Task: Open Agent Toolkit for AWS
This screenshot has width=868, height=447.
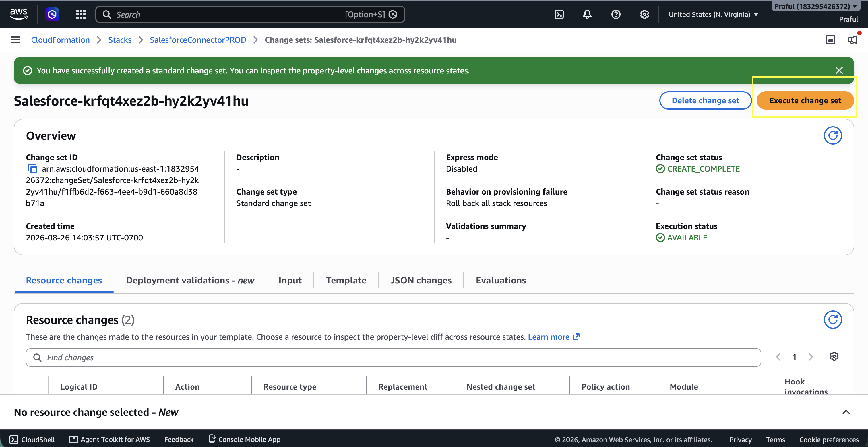Action: [x=110, y=439]
